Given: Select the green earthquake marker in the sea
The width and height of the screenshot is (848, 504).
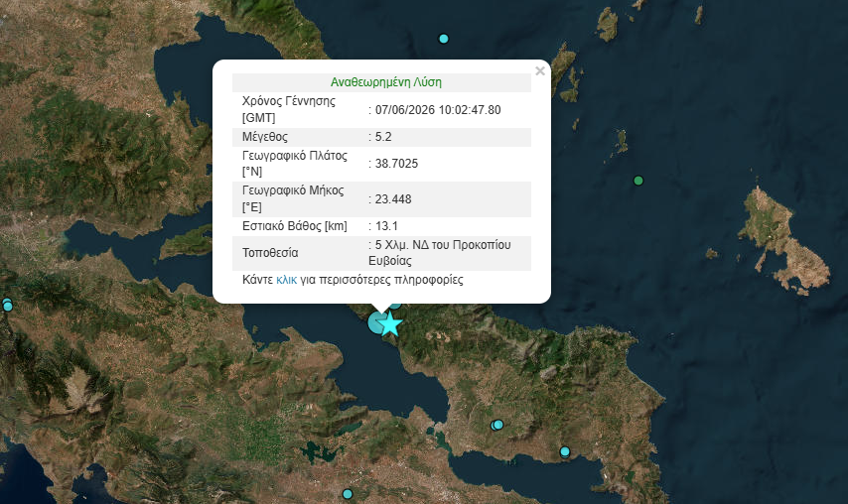Looking at the screenshot, I should coord(638,181).
